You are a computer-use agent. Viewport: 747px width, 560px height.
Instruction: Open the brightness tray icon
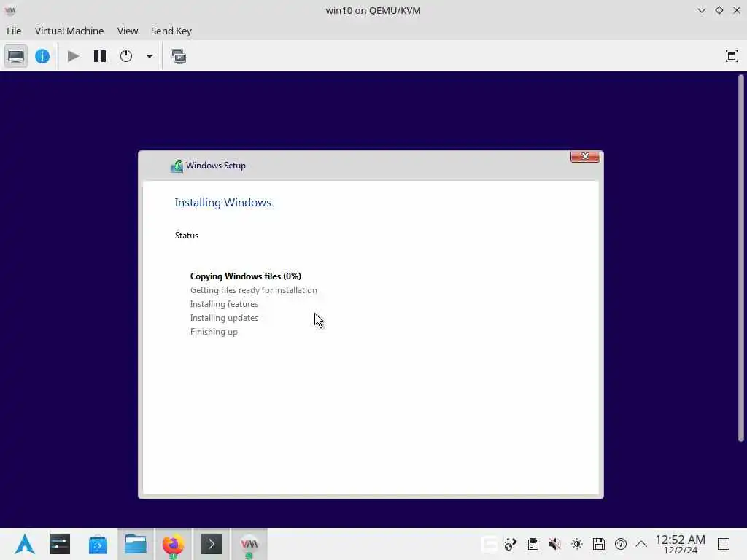pos(577,544)
